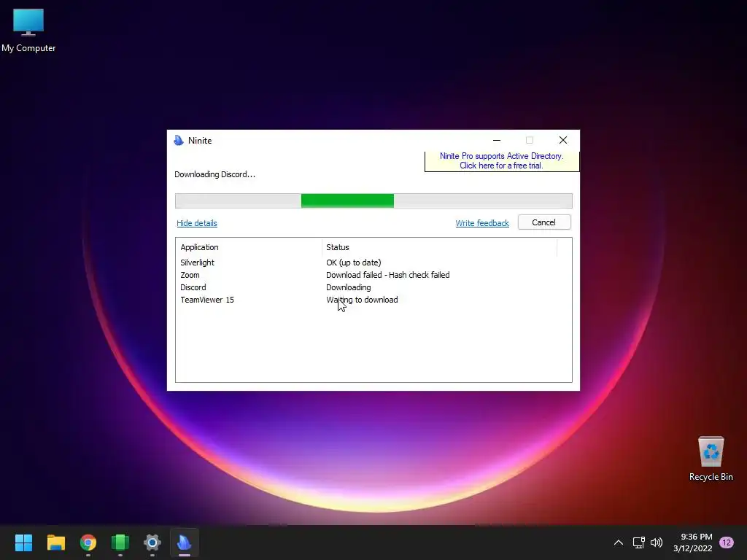Click the Ninite logo in the title bar

click(x=179, y=141)
